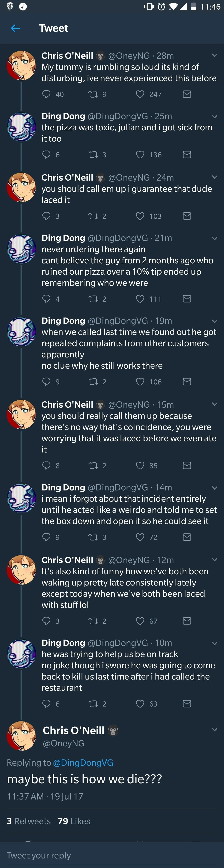Retweet the tweet showing 9 retweets
The height and width of the screenshot is (868, 224).
coord(93,94)
